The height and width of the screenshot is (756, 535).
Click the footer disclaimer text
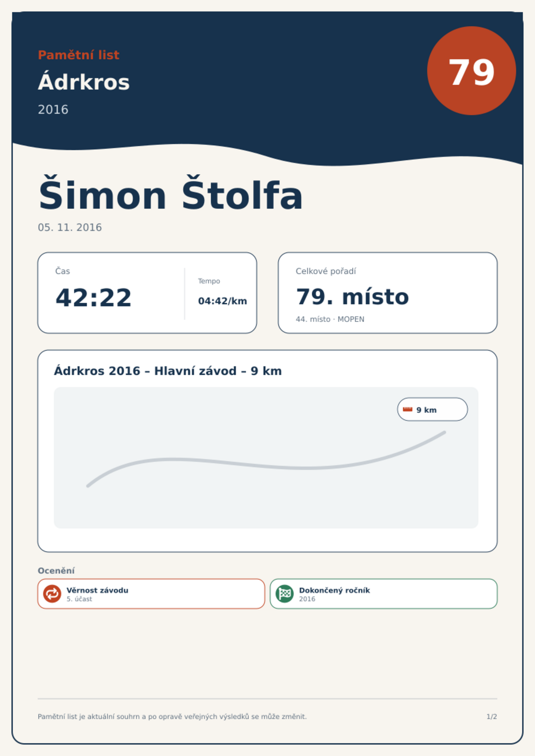172,717
